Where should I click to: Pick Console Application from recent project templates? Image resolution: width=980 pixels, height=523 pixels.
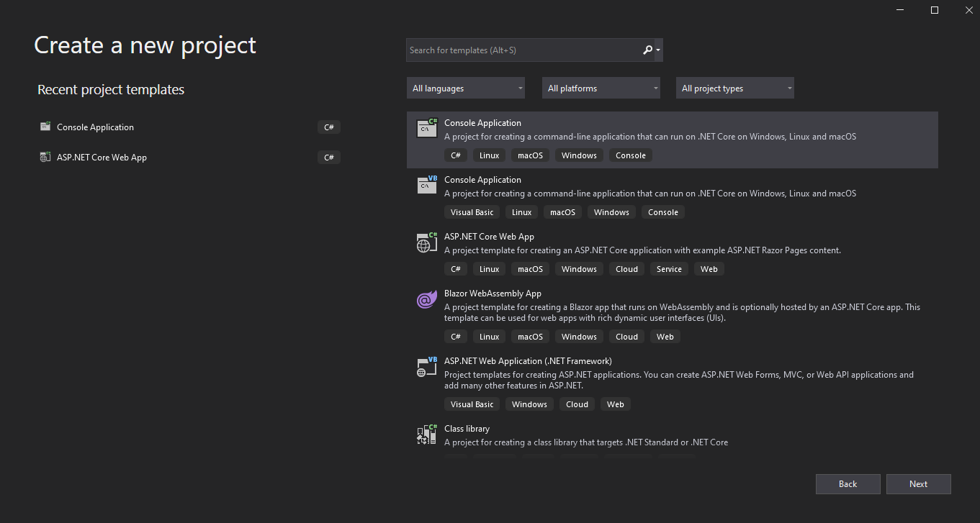pyautogui.click(x=190, y=127)
